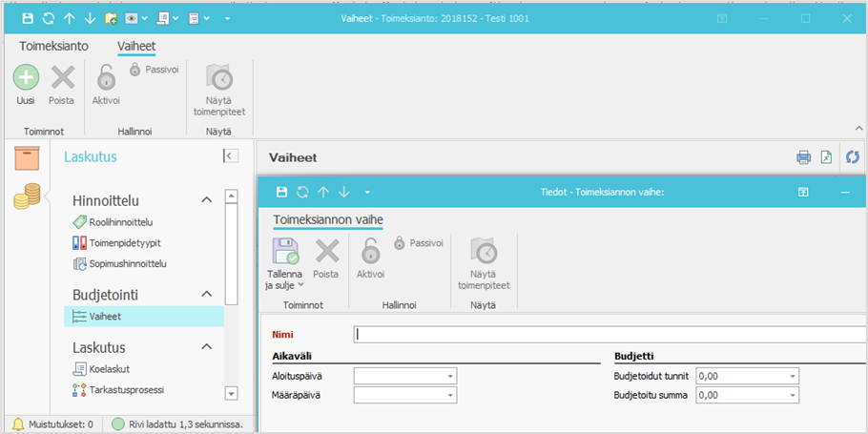Viewport: 868px width, 434px height.
Task: Open the coins Laskutus sidebar module
Action: pyautogui.click(x=27, y=197)
